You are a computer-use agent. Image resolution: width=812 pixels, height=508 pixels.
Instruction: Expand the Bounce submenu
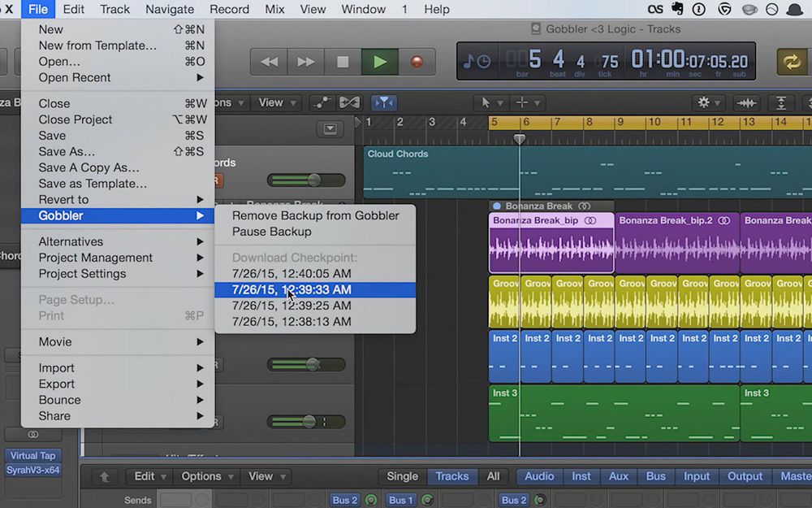coord(118,400)
